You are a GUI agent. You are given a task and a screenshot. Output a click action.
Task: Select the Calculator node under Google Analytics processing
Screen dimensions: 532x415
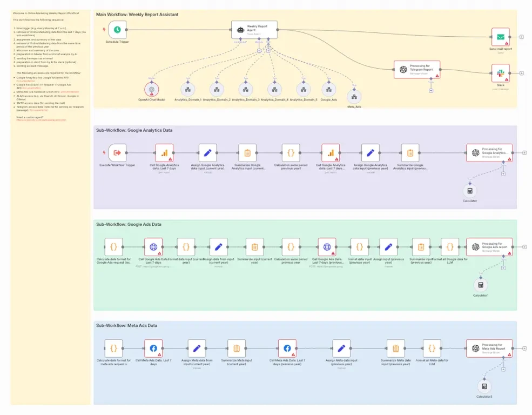[x=470, y=191]
